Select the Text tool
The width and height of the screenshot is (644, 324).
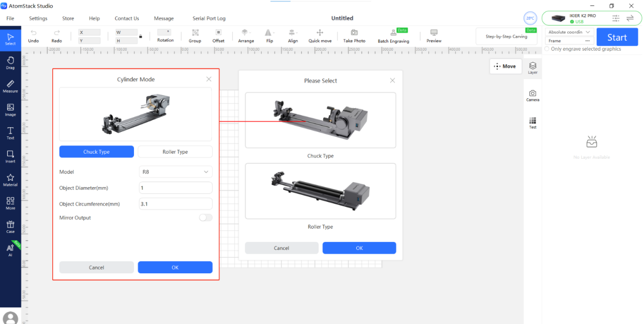10,133
